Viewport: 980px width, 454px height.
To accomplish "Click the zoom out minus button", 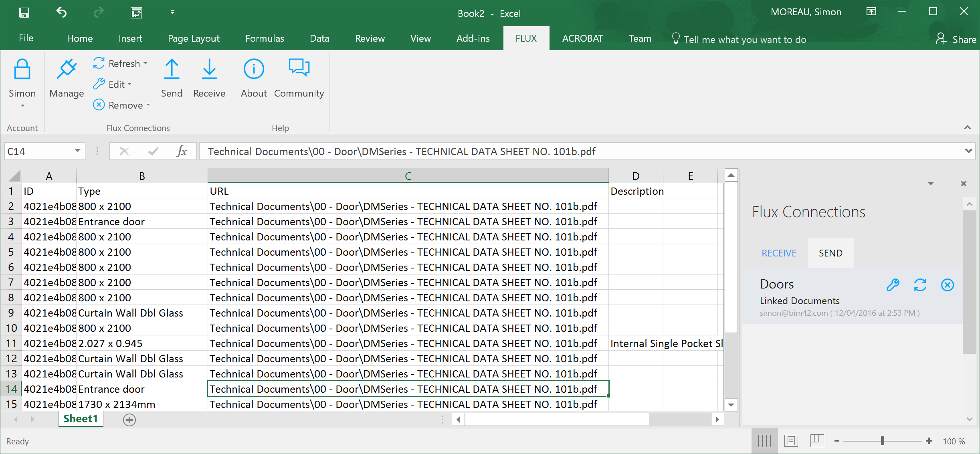I will 837,441.
